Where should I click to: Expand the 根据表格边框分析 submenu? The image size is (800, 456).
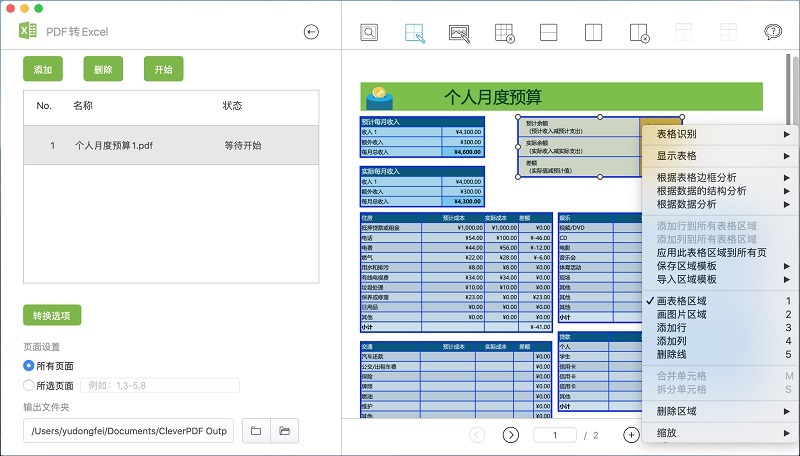pyautogui.click(x=720, y=178)
